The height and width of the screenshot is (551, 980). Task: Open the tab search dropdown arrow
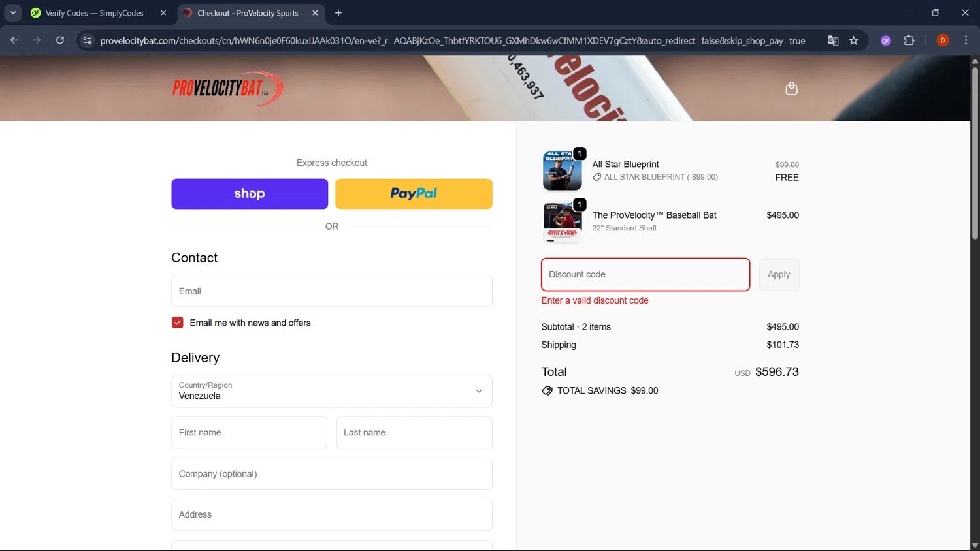click(x=13, y=13)
